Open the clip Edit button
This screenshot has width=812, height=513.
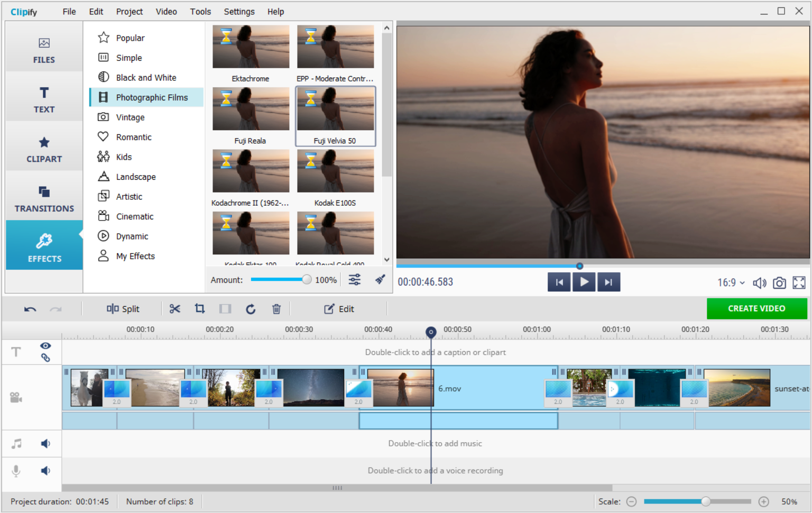point(339,309)
